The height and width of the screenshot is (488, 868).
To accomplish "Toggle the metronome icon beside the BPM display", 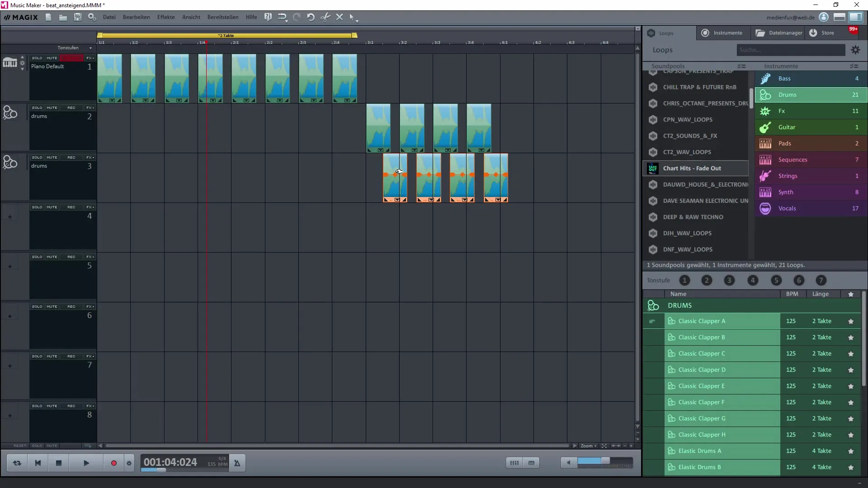I will pos(237,463).
